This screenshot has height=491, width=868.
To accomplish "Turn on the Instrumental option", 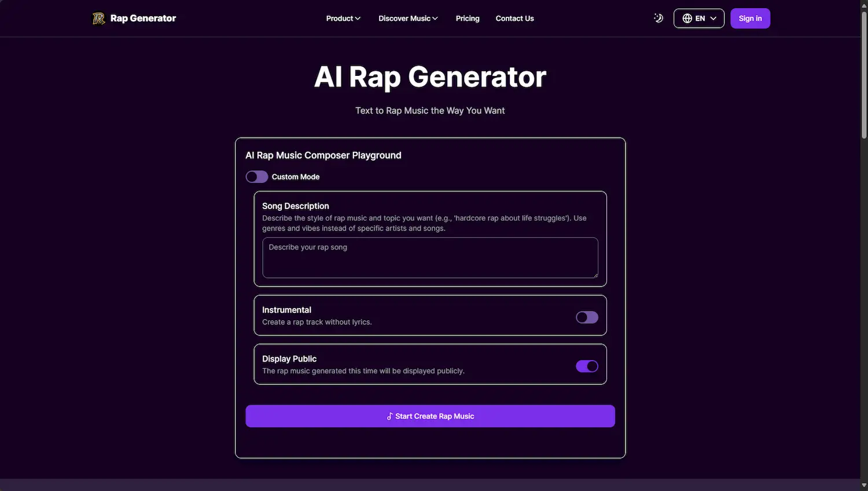I will [x=586, y=317].
